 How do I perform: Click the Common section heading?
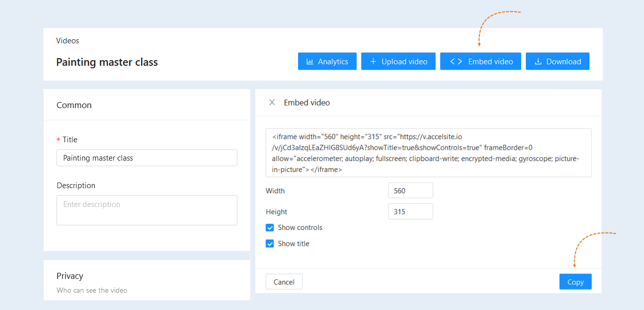tap(74, 105)
